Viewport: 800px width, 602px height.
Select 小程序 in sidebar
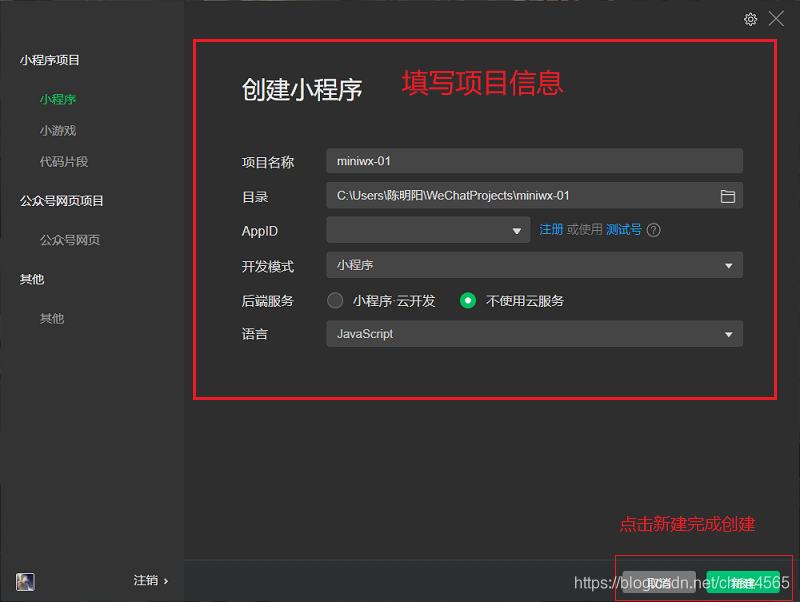[58, 99]
